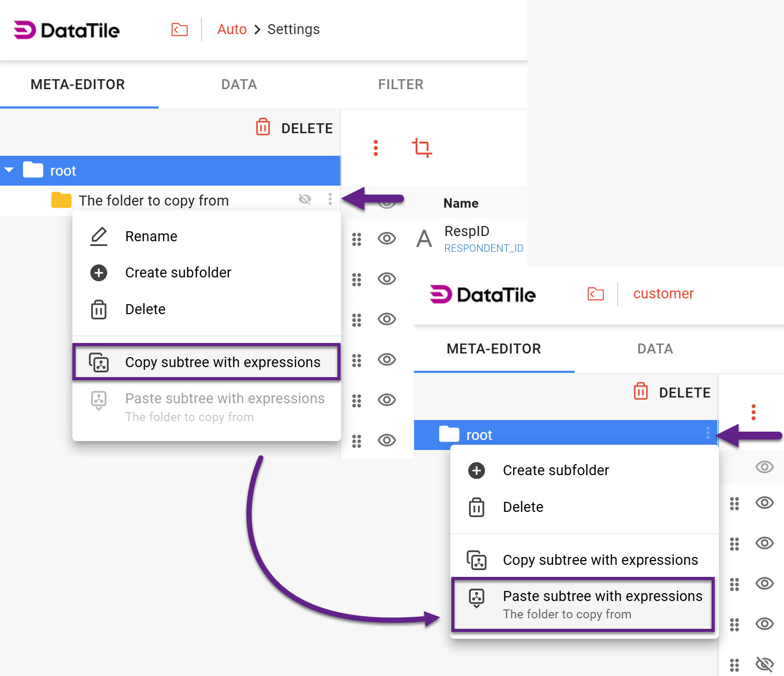Click the yellow folder icon of 'The folder to copy from'
Image resolution: width=784 pixels, height=676 pixels.
click(x=61, y=200)
